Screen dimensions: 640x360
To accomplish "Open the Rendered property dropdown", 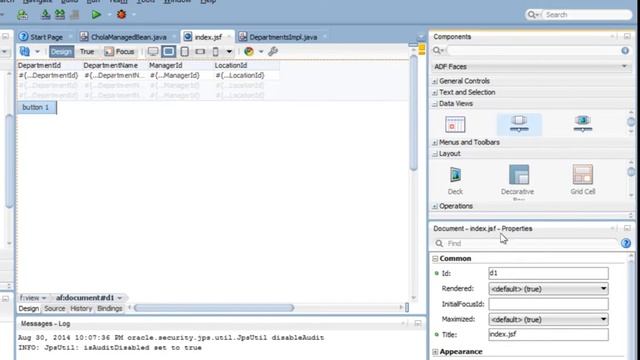I will 603,289.
